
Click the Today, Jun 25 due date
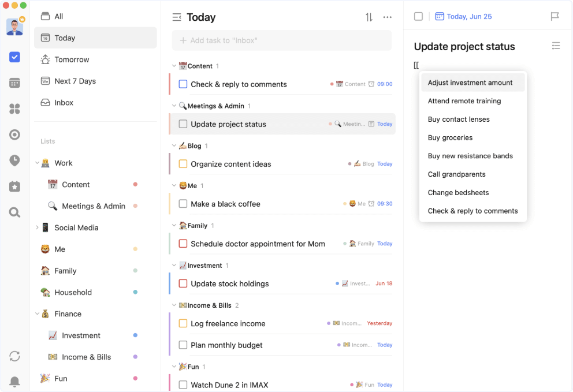click(463, 17)
